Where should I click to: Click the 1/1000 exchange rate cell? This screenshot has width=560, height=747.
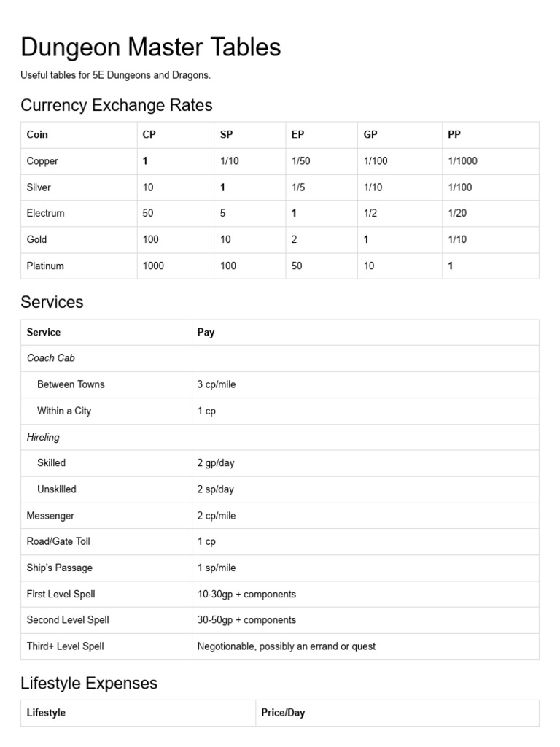click(x=462, y=161)
